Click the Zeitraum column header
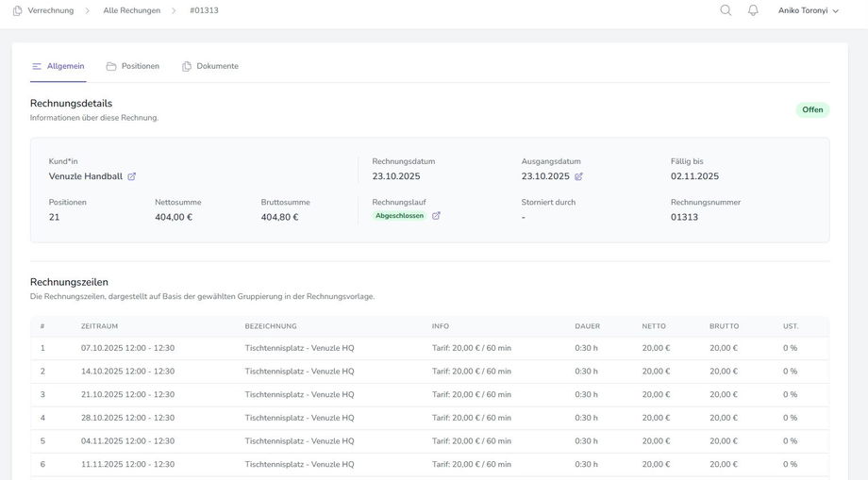Viewport: 868px width, 480px height. (99, 326)
